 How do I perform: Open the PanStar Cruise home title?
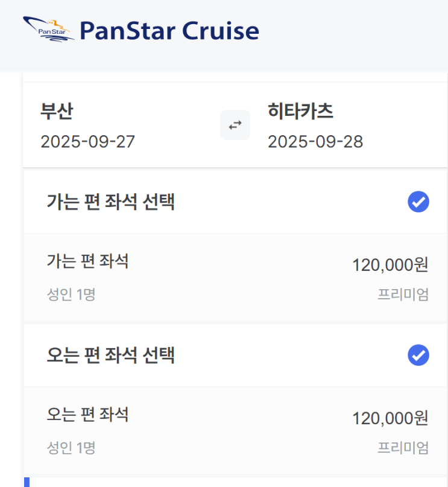click(169, 30)
